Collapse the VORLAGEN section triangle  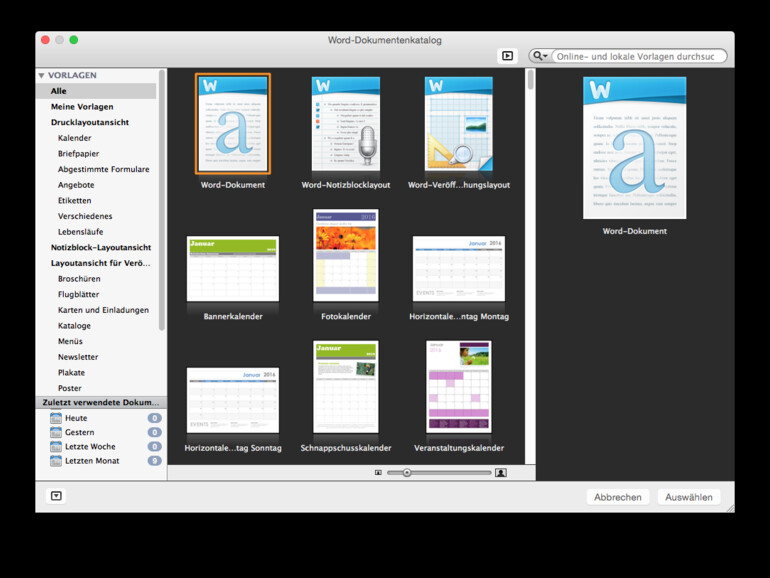click(42, 76)
